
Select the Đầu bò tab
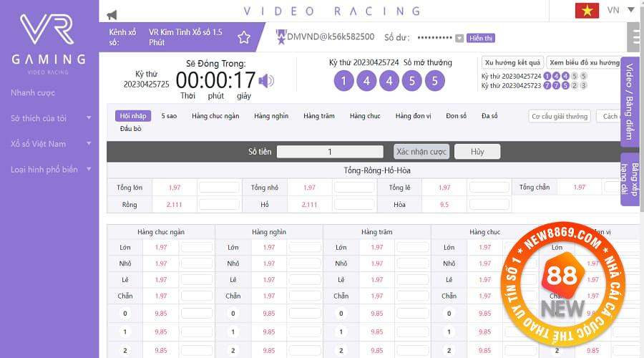click(131, 129)
